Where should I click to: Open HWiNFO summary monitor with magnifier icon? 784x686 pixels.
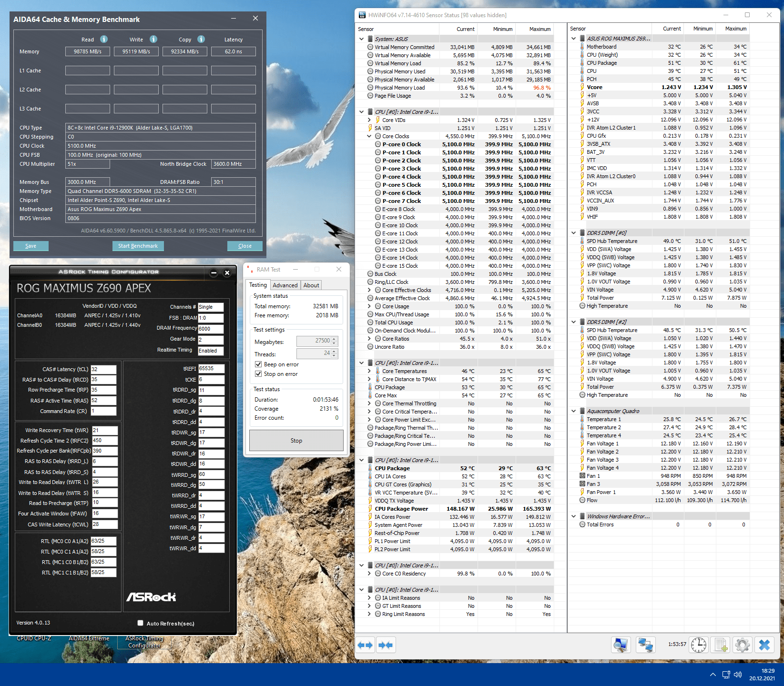pos(621,645)
